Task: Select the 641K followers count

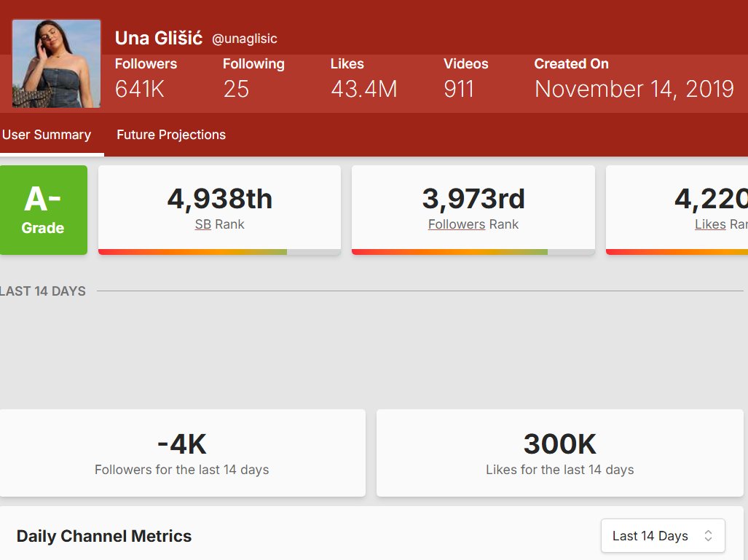Action: 140,89
